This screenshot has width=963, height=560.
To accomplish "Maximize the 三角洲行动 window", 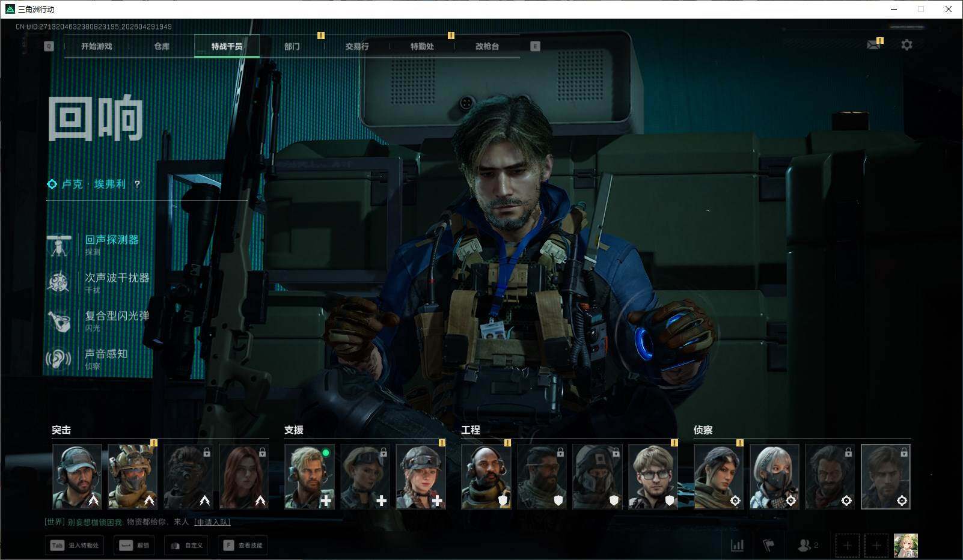I will (921, 9).
